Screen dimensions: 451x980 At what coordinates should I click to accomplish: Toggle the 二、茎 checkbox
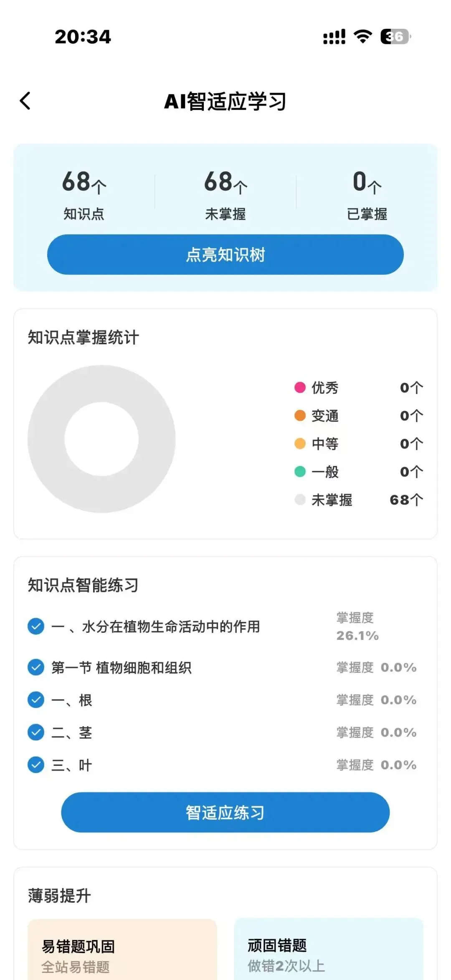click(x=36, y=732)
